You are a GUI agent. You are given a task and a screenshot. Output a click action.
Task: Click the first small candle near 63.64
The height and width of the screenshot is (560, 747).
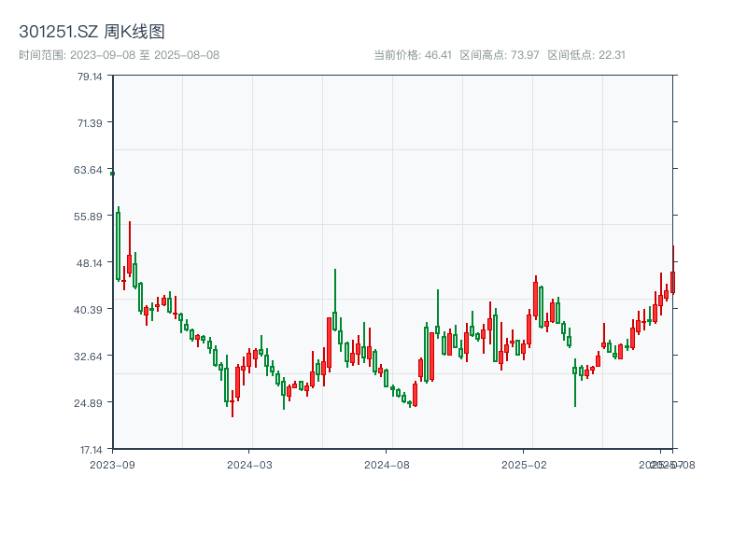click(x=113, y=174)
